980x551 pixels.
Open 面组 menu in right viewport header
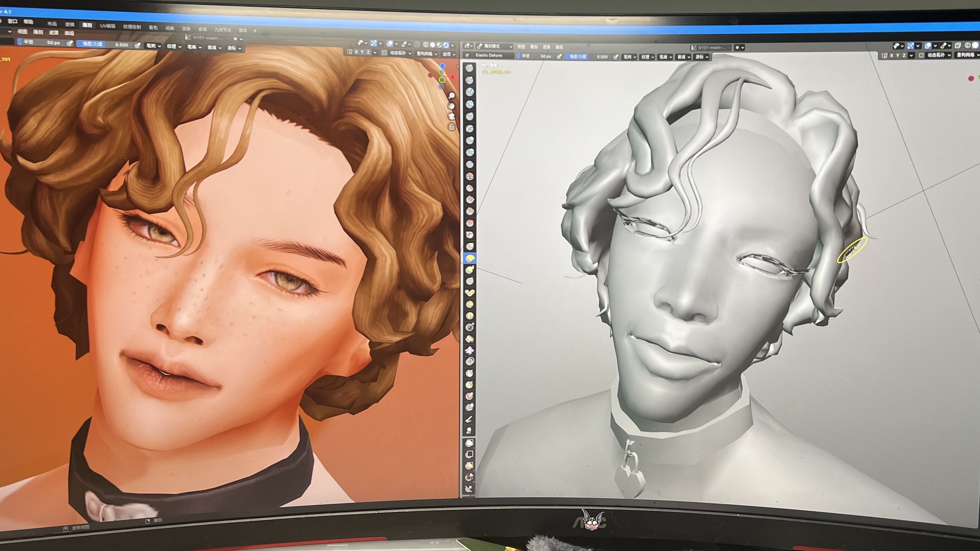(559, 47)
